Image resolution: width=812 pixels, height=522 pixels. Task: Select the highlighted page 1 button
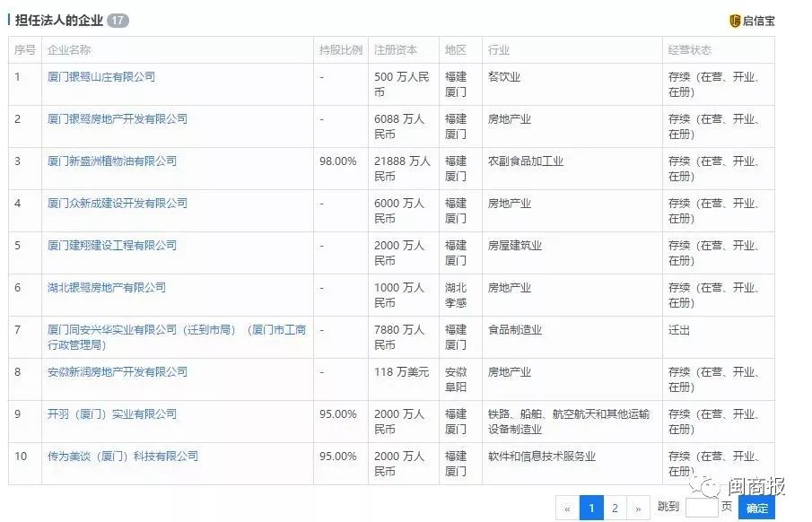point(591,507)
